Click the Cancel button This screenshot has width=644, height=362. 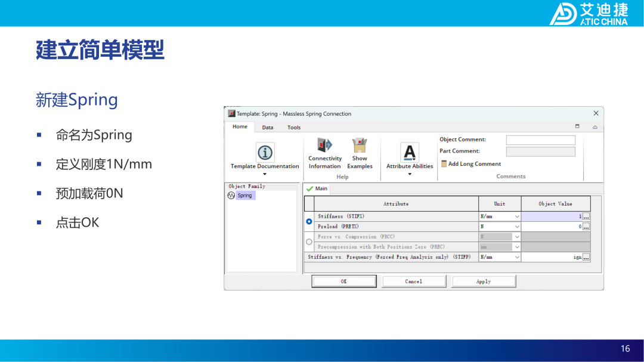414,281
